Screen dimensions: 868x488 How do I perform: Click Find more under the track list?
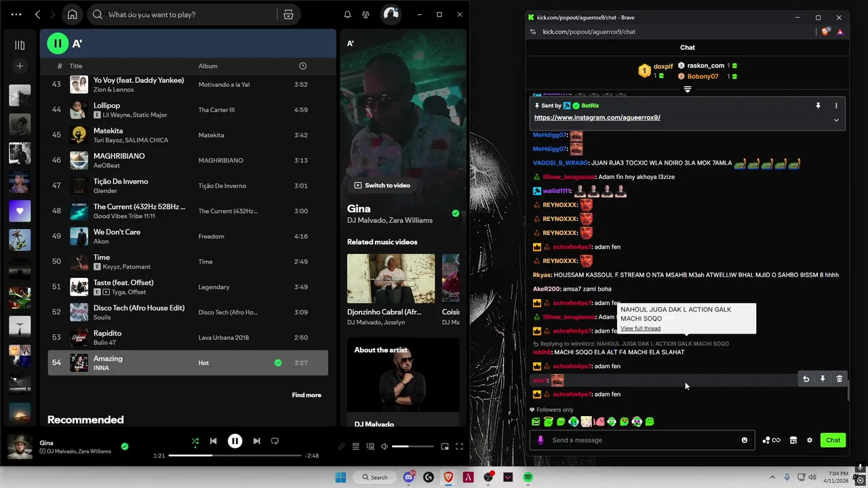[307, 395]
